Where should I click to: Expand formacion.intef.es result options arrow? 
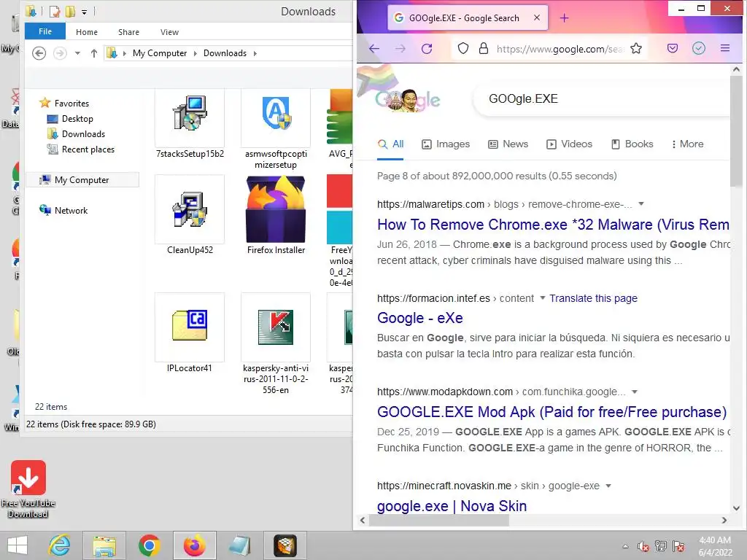[x=542, y=297]
